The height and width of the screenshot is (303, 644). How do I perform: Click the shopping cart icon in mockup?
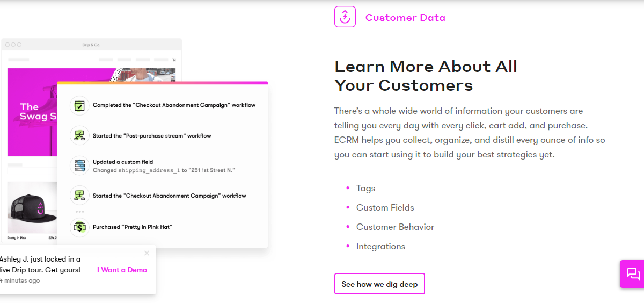pyautogui.click(x=174, y=59)
